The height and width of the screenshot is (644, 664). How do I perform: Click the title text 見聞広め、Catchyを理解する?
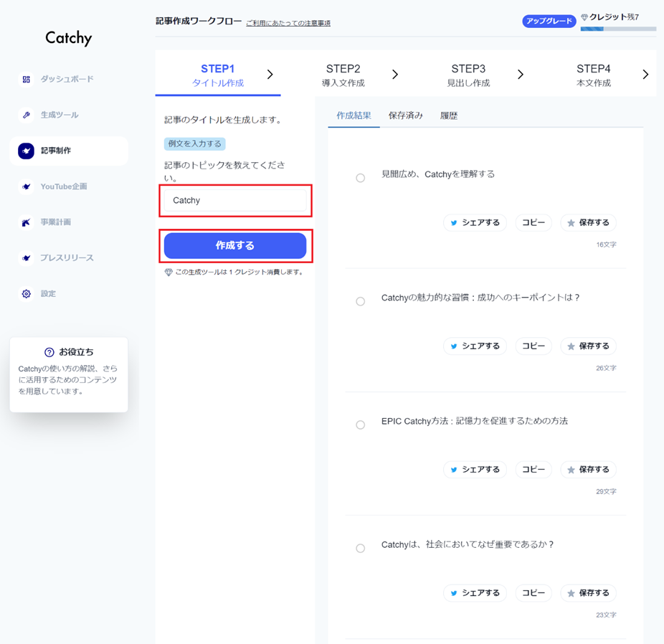click(438, 174)
